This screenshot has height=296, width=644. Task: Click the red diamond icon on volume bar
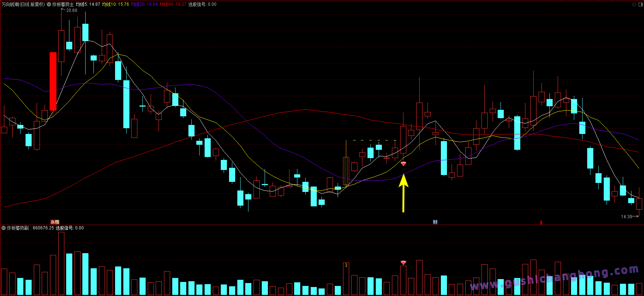(403, 263)
